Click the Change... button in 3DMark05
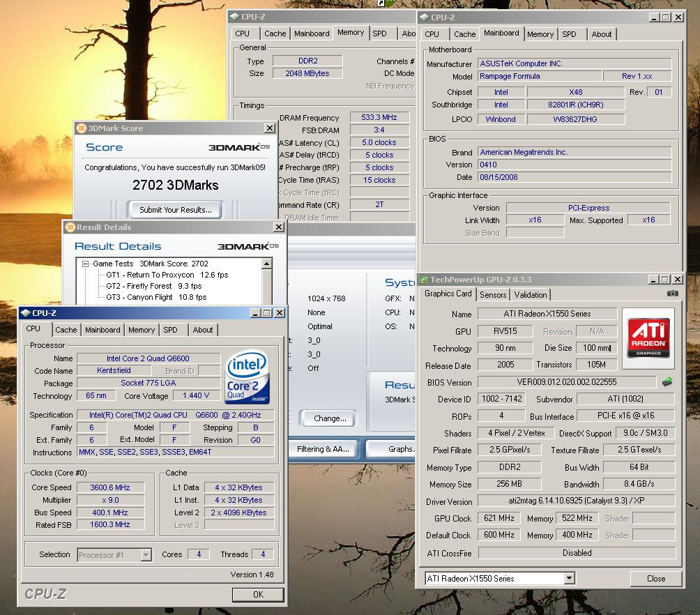The image size is (700, 615). (x=330, y=418)
